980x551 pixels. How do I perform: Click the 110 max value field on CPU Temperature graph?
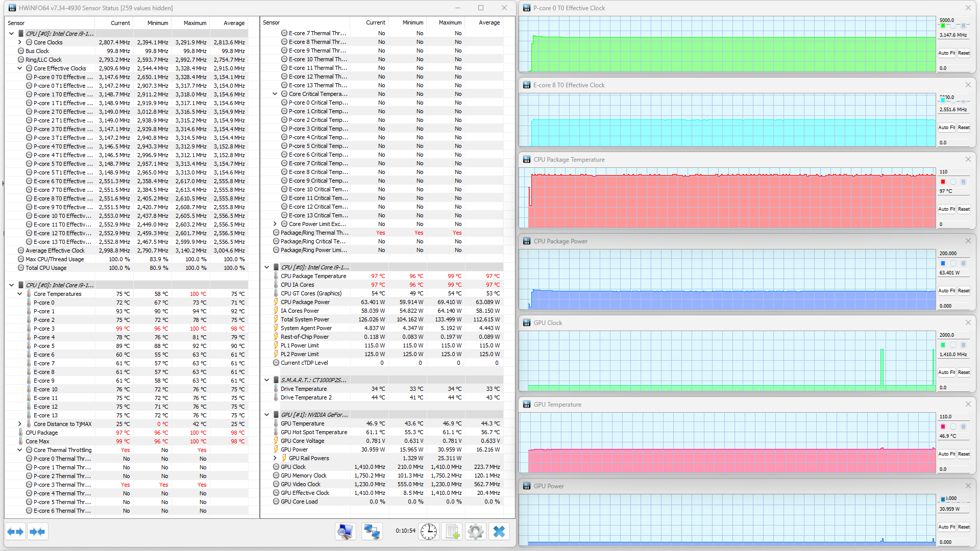tap(952, 172)
